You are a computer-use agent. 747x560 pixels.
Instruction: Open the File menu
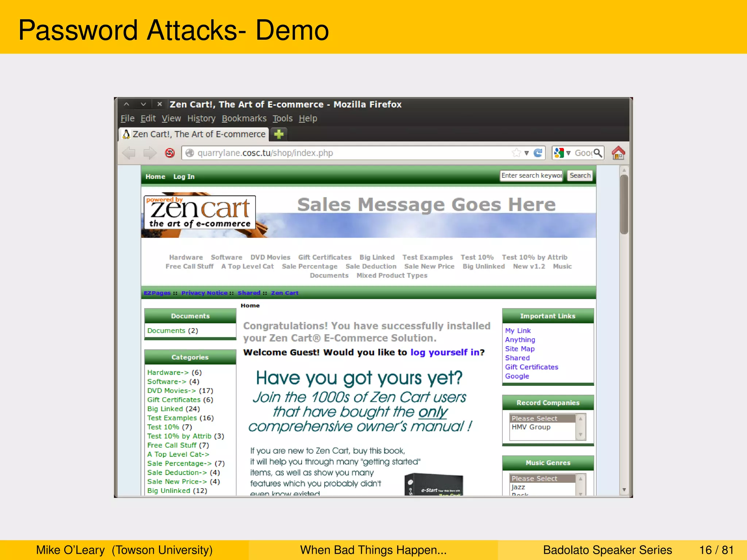[128, 118]
